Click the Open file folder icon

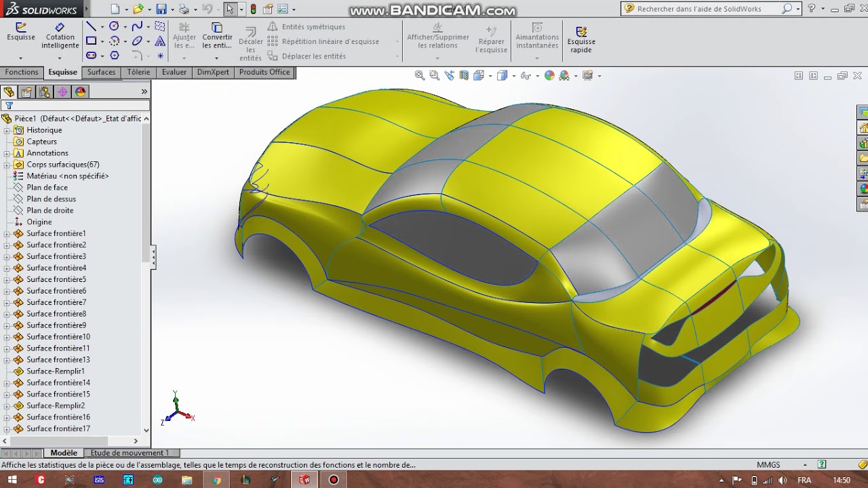coord(138,9)
